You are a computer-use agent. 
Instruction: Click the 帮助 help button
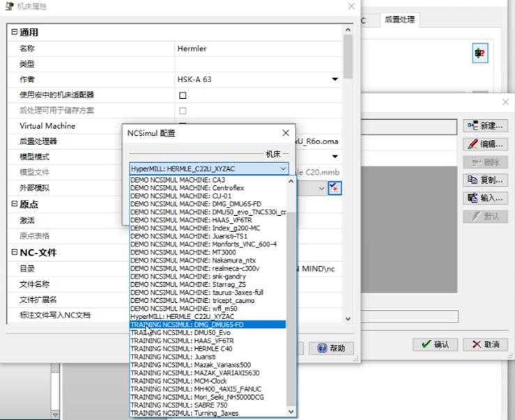tap(331, 348)
